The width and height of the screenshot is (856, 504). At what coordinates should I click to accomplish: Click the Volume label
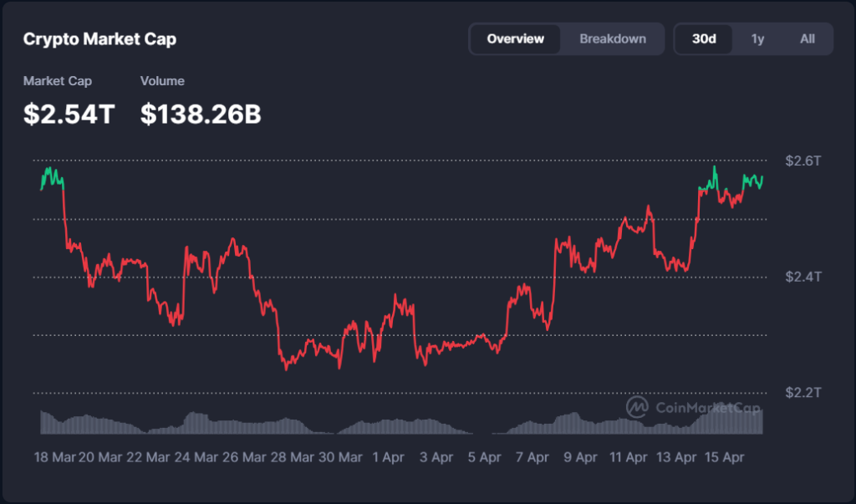click(162, 81)
